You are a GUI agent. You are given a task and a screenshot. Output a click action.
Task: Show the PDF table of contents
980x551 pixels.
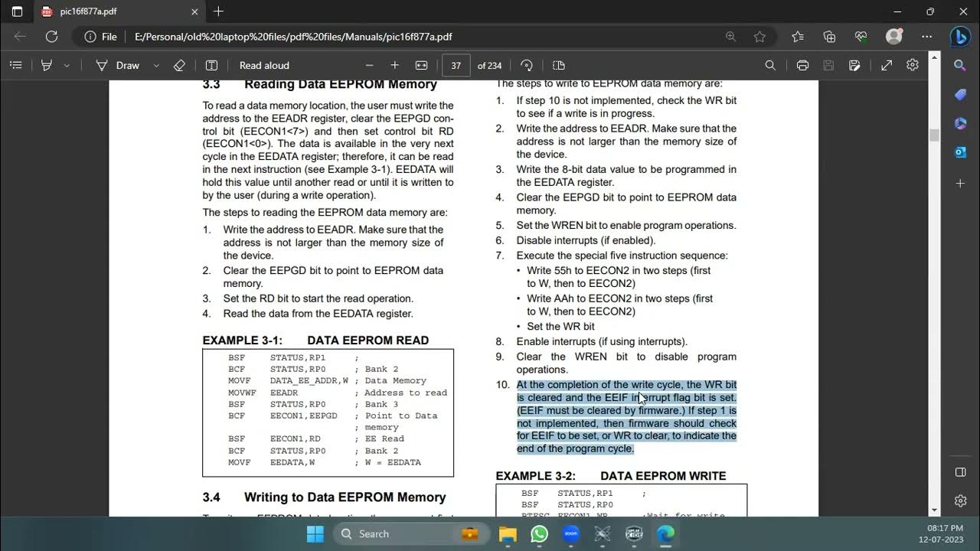tap(15, 65)
